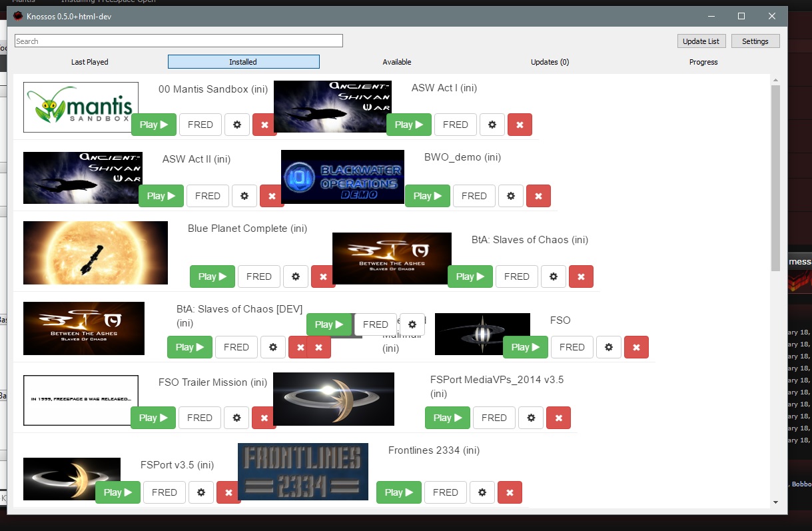Launch FRED for ASW Act I
Image resolution: width=812 pixels, height=531 pixels.
[x=456, y=125]
